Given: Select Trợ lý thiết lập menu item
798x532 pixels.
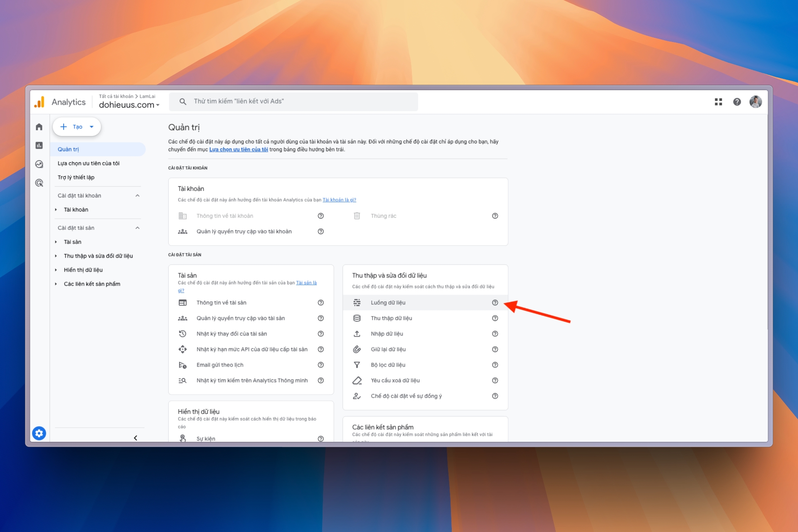Looking at the screenshot, I should point(76,177).
